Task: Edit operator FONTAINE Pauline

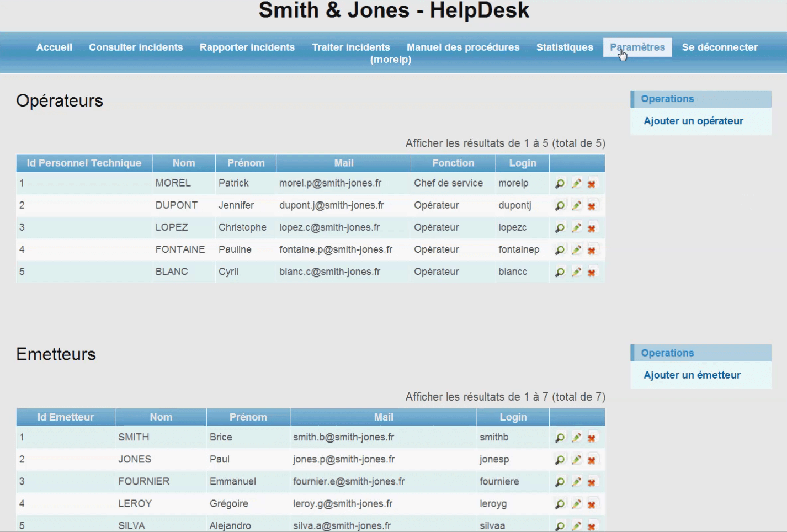Action: tap(576, 249)
